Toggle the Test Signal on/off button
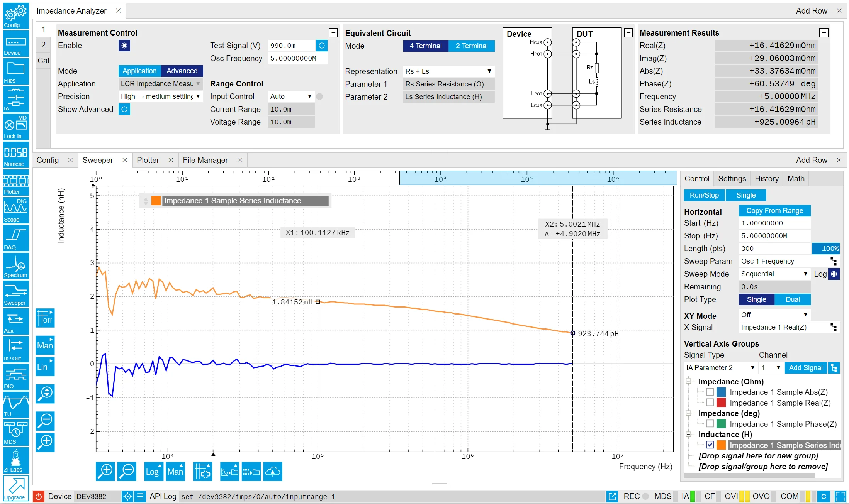 coord(321,46)
